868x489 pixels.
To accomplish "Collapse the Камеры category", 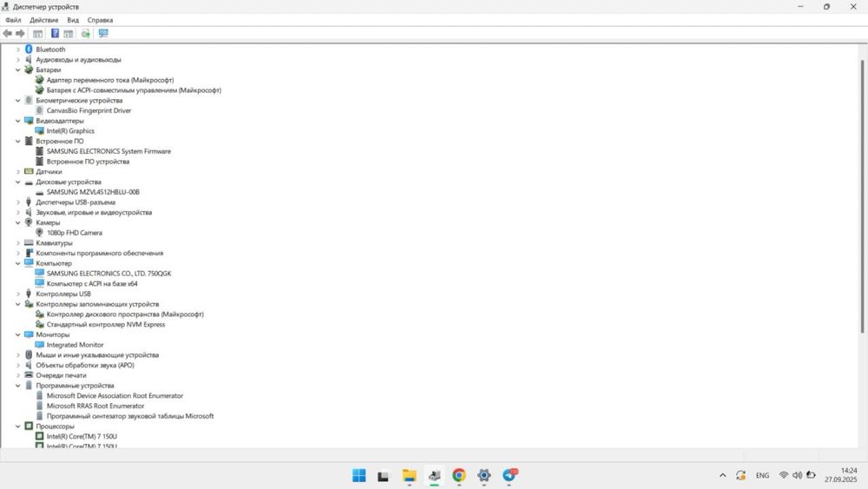I will tap(17, 222).
